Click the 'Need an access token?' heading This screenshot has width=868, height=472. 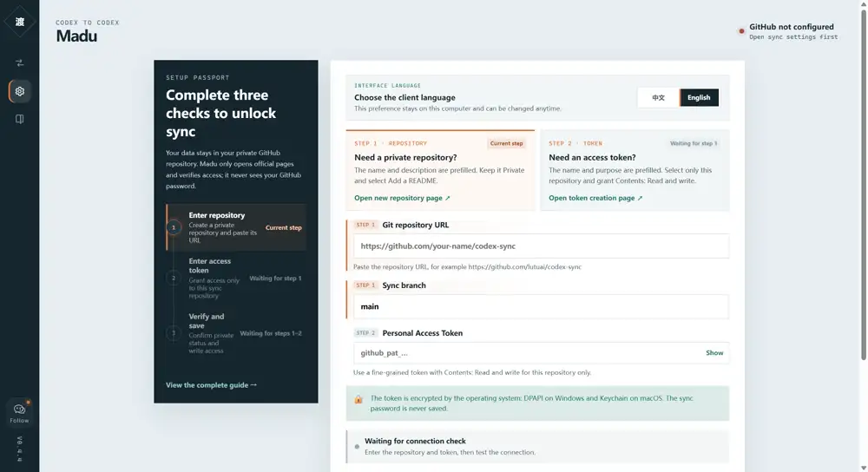[x=592, y=158]
